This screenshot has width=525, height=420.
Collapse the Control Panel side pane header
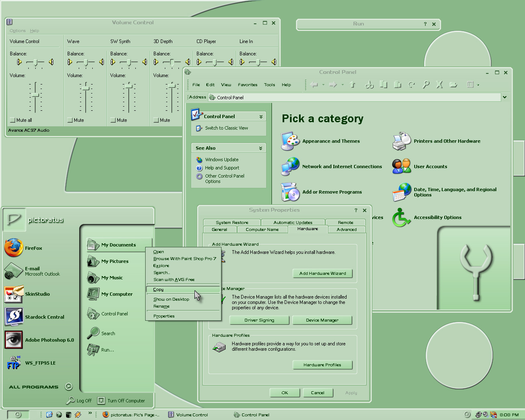(261, 116)
